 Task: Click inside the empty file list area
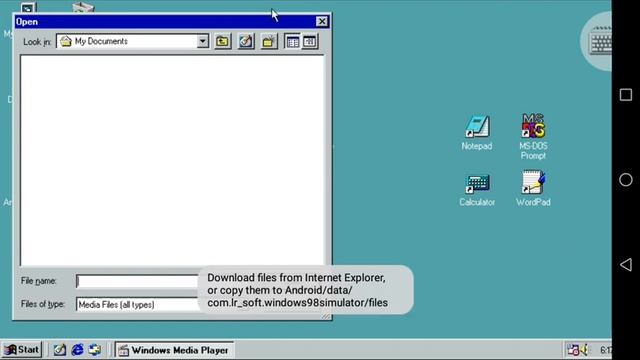coord(172,160)
